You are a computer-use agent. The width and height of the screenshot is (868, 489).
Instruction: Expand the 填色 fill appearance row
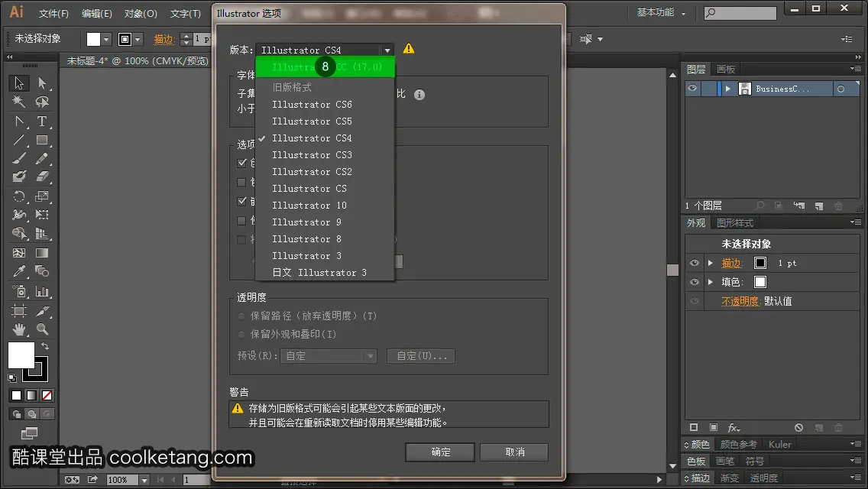(711, 282)
